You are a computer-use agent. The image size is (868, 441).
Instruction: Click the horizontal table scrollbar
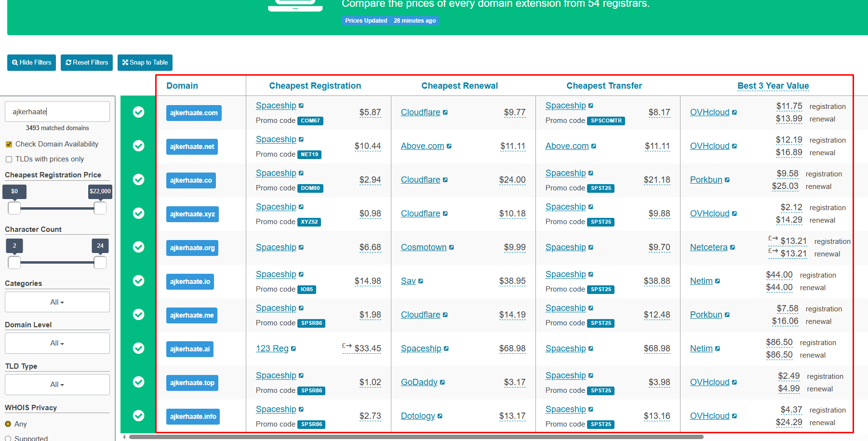click(416, 437)
